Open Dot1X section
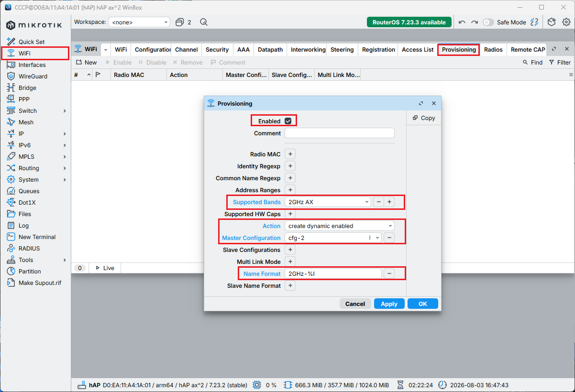Image resolution: width=575 pixels, height=392 pixels. coord(27,203)
